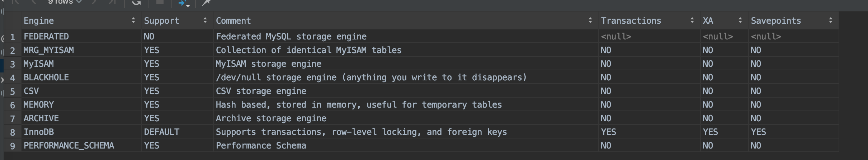Viewport: 868px width, 160px height.
Task: Select the DEFAULT support cell
Action: tap(178, 132)
